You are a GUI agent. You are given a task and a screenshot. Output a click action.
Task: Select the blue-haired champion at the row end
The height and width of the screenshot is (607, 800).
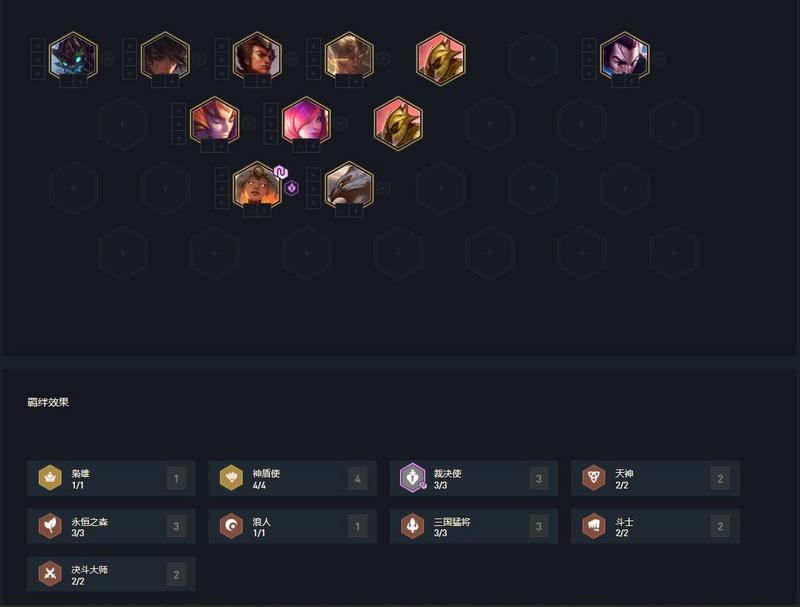coord(624,57)
